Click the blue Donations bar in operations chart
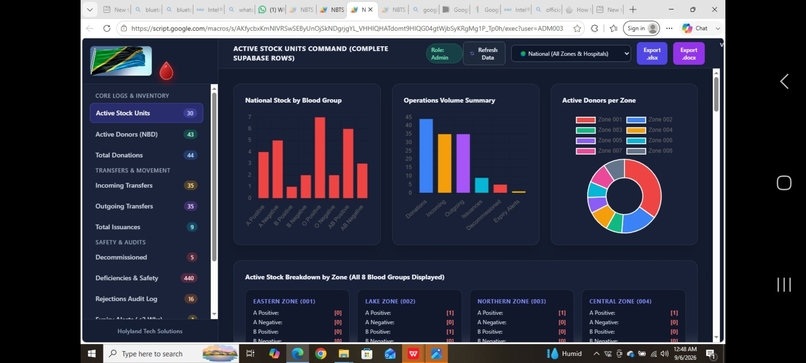Image resolution: width=806 pixels, height=363 pixels. coord(426,156)
